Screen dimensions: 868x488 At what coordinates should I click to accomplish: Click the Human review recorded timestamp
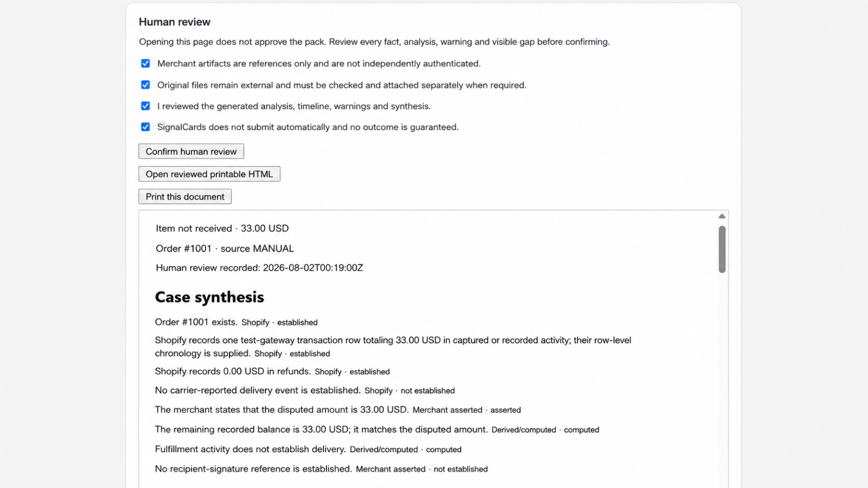259,268
